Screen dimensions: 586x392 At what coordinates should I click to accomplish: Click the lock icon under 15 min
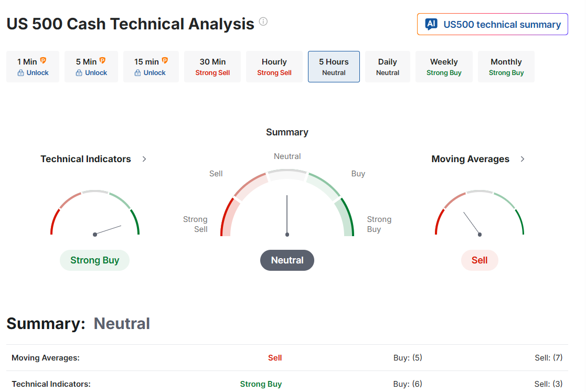pyautogui.click(x=137, y=73)
